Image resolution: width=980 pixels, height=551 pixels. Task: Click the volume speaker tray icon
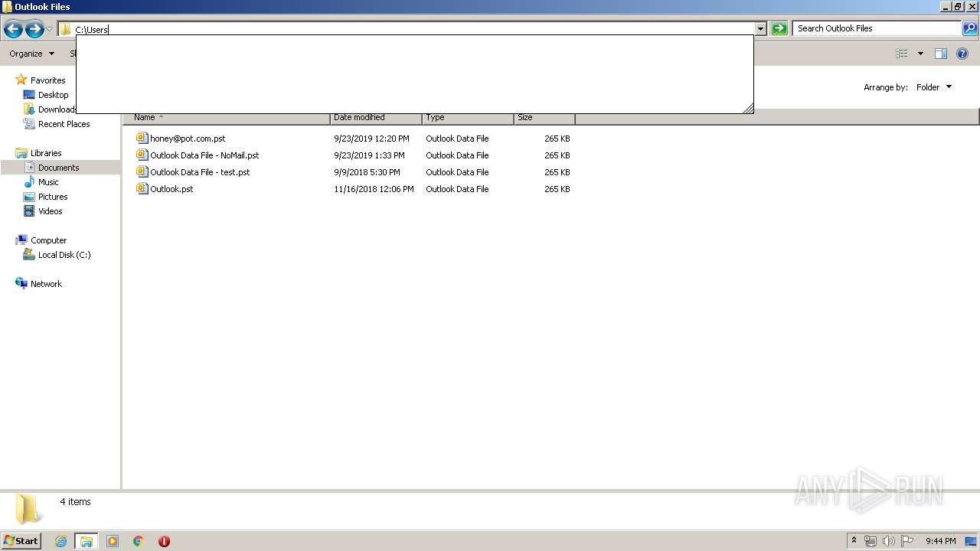(889, 541)
